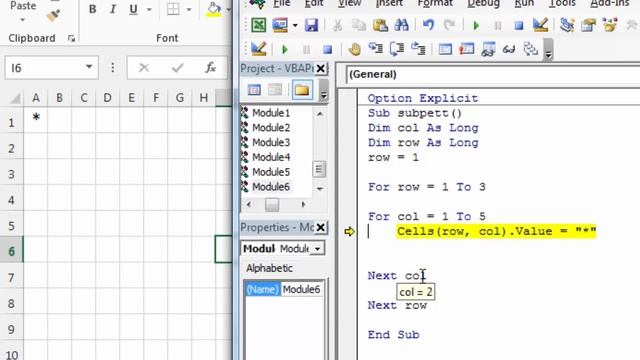
Task: Open the File menu in VBA editor
Action: (x=282, y=4)
